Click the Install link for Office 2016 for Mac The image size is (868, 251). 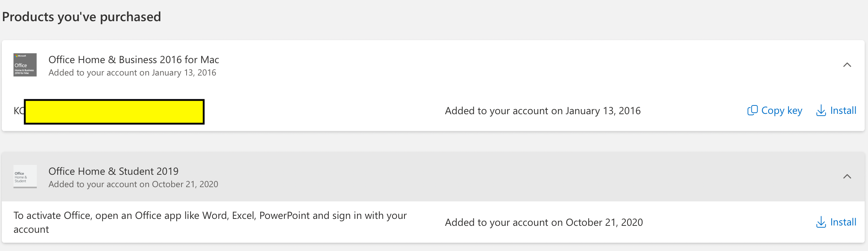[843, 111]
